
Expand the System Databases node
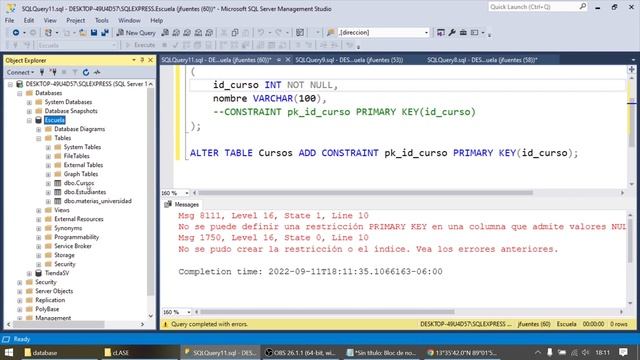tap(29, 102)
